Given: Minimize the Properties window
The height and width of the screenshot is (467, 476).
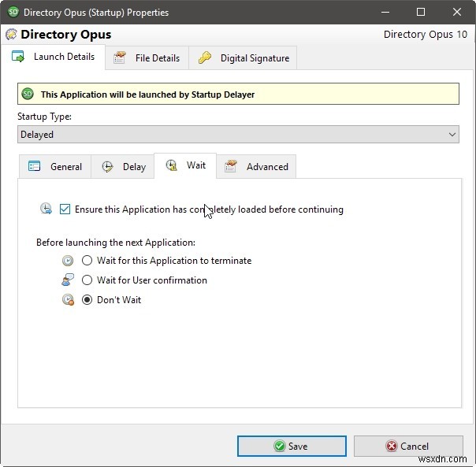Looking at the screenshot, I should pyautogui.click(x=385, y=12).
